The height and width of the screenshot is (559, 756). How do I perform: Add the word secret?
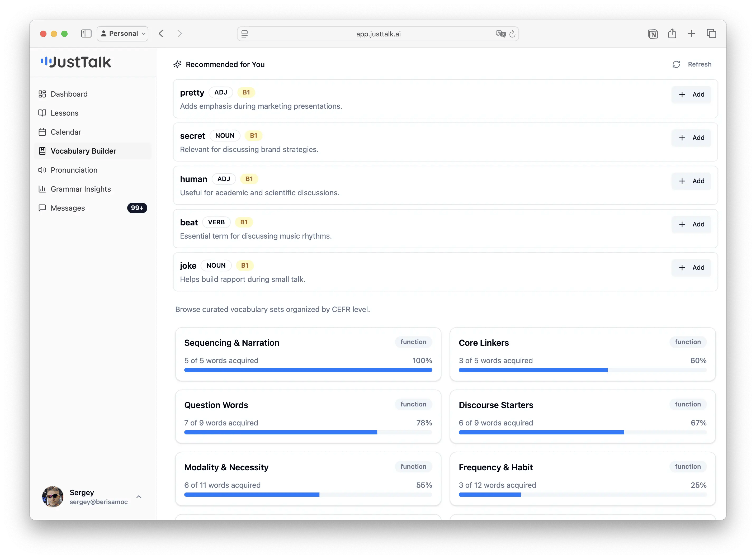(691, 138)
